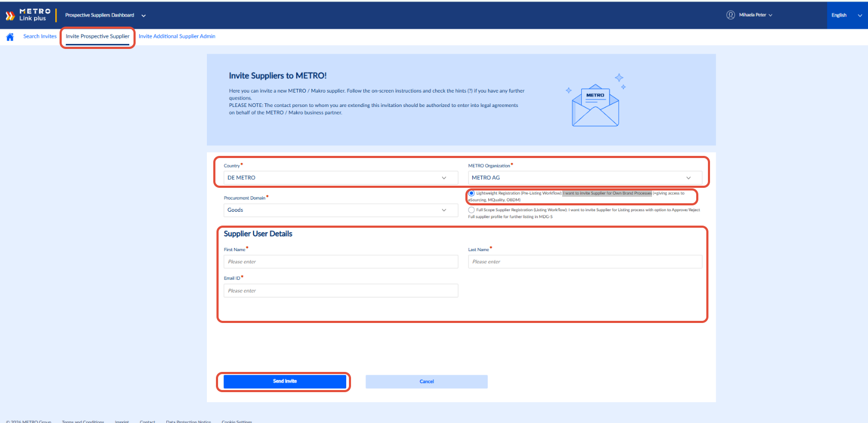The width and height of the screenshot is (868, 423).
Task: Click the METRO Link plus logo
Action: pos(28,15)
